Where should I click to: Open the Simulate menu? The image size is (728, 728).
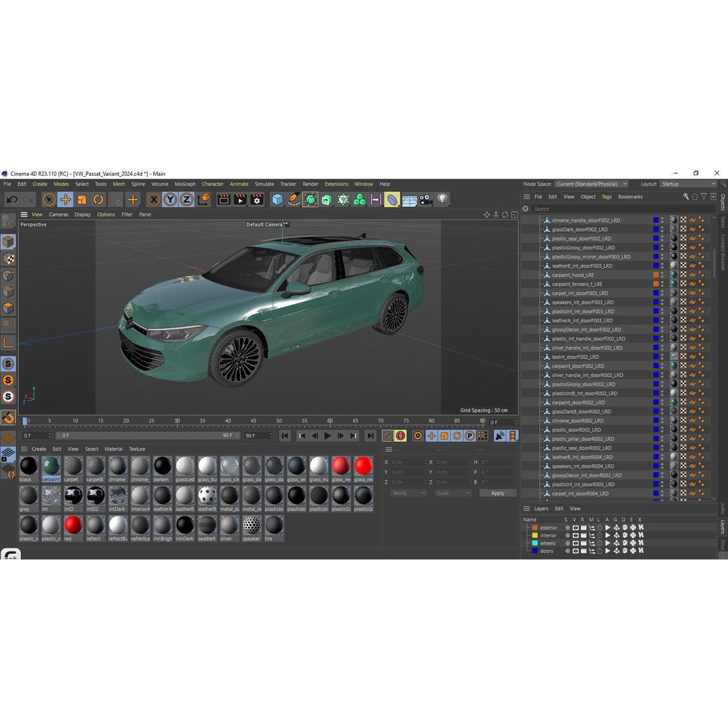click(x=264, y=184)
